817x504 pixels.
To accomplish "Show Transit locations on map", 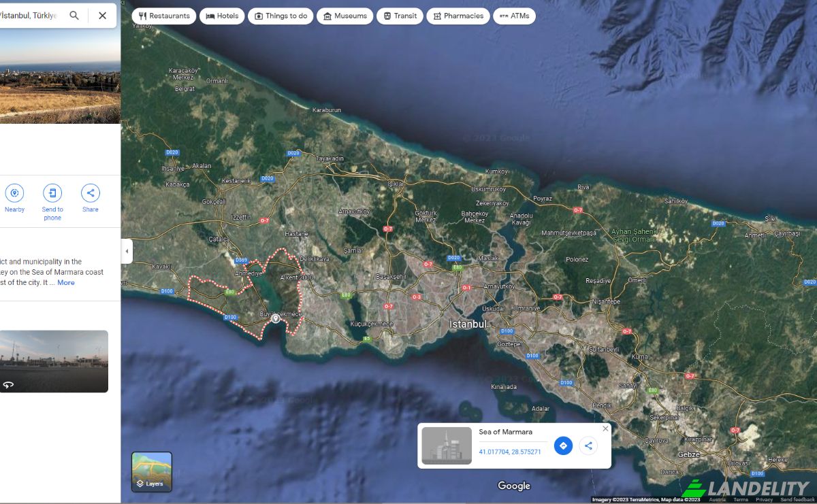I will tap(400, 16).
